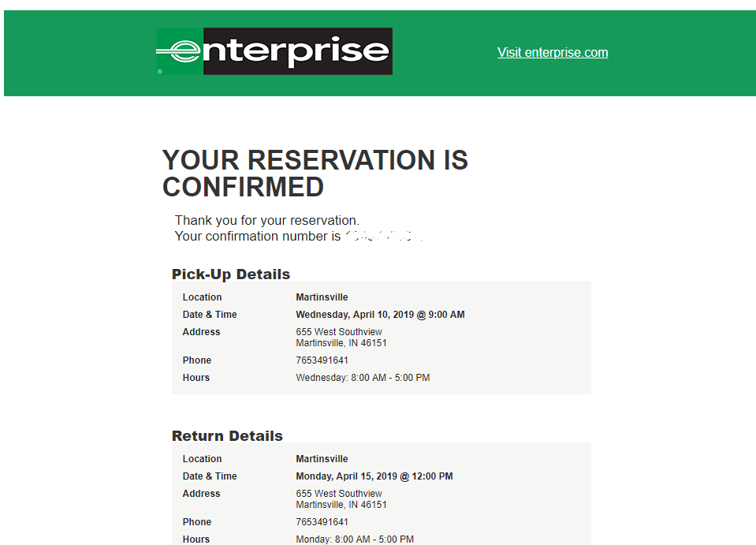Click 'Thank you for your reservation' text
Image resolution: width=756 pixels, height=545 pixels.
pos(266,220)
